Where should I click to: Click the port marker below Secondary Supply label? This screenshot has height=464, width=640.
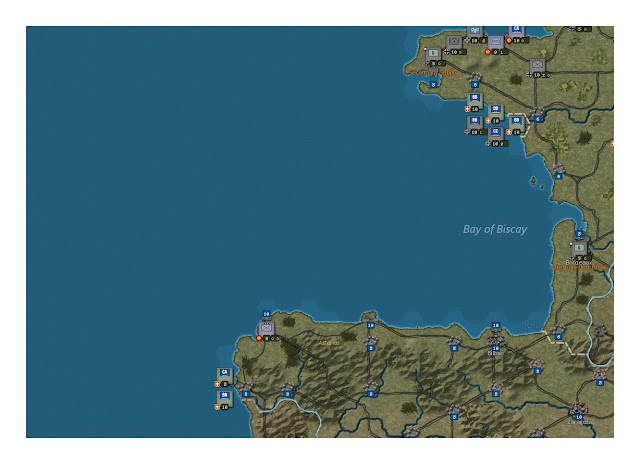[433, 84]
